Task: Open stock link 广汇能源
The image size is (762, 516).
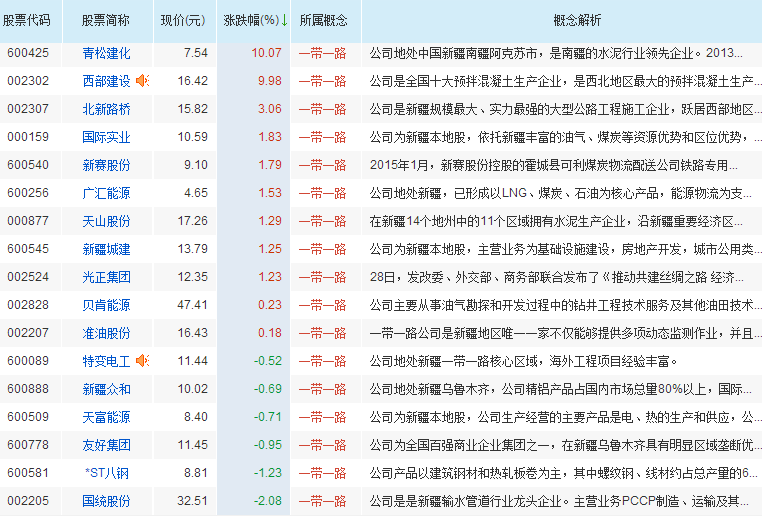Action: (106, 193)
